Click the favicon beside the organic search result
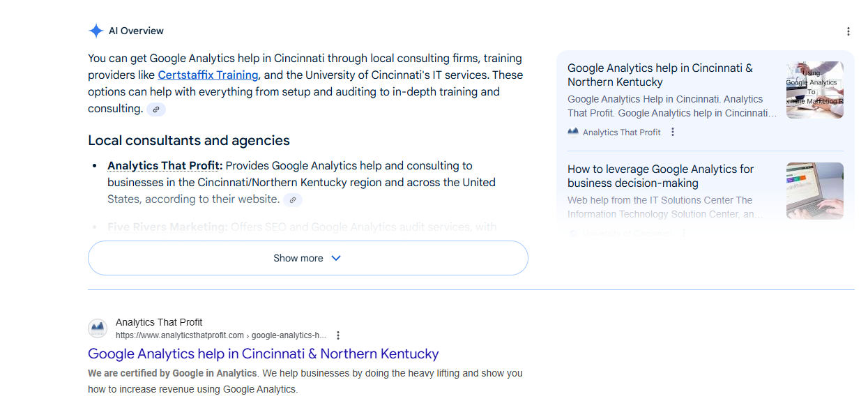 98,328
